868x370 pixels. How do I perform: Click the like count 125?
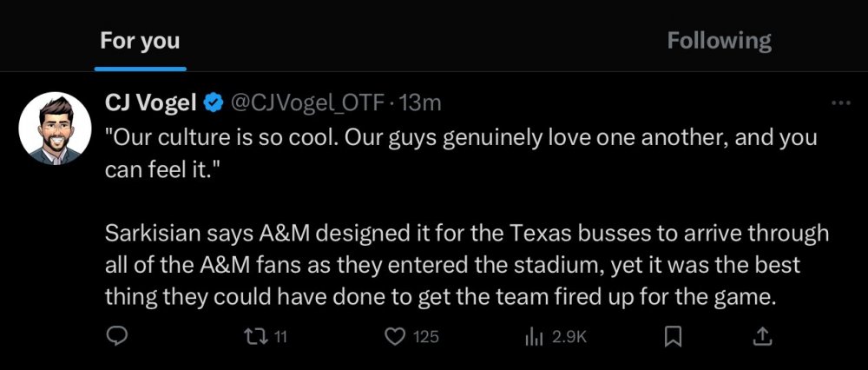coord(425,337)
